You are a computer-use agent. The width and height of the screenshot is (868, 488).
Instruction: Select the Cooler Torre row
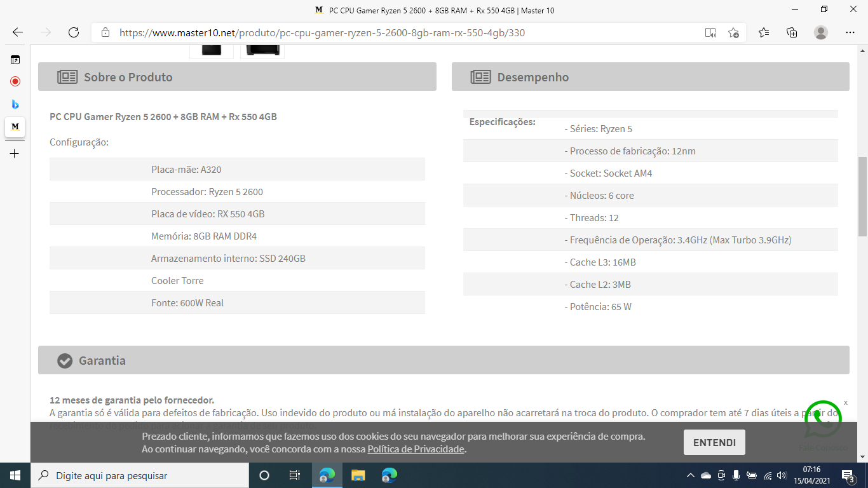[x=237, y=280]
